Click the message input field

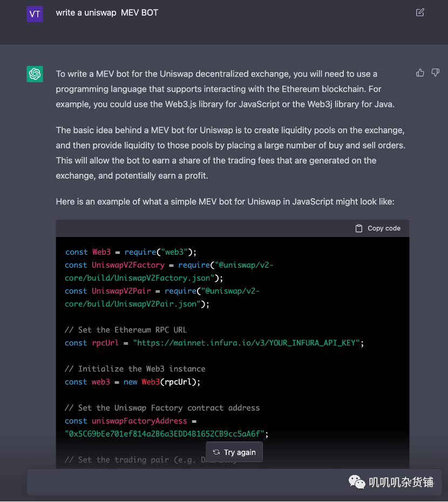click(234, 482)
